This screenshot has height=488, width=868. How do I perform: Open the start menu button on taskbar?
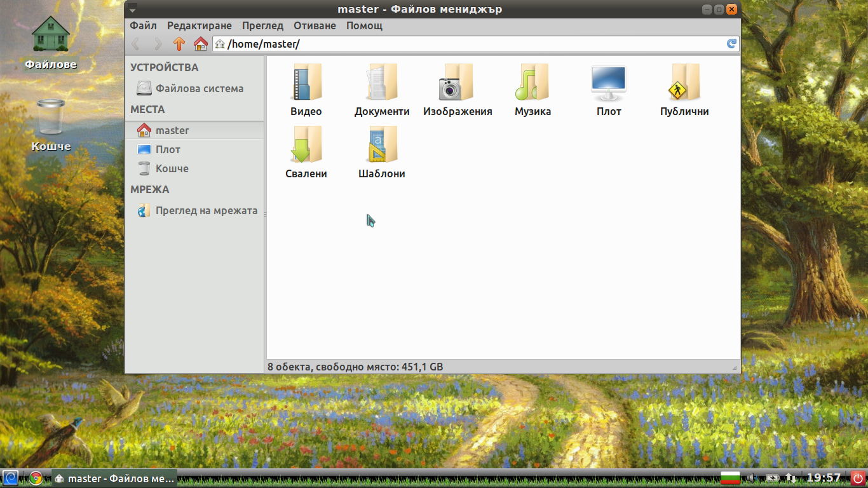pyautogui.click(x=10, y=478)
